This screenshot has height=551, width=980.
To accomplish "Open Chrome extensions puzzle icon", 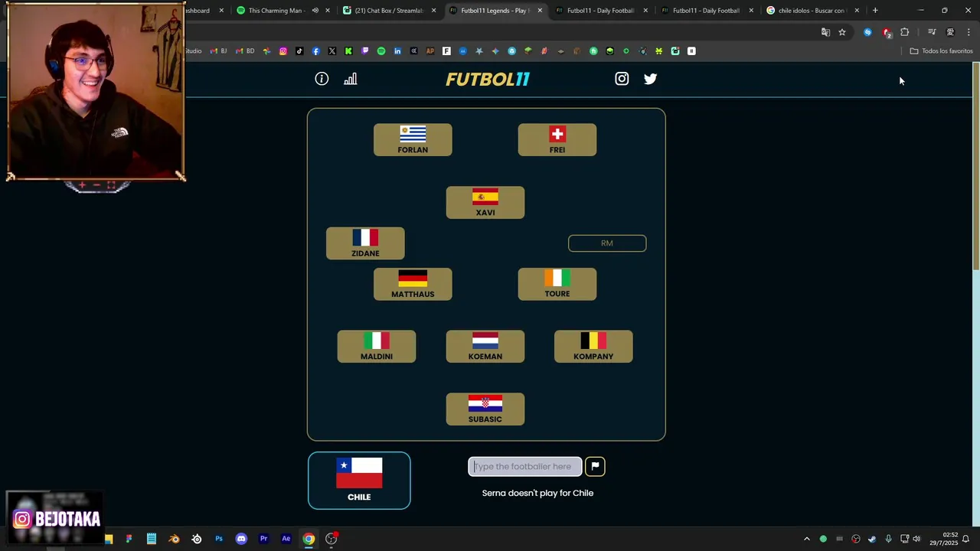I will point(905,32).
